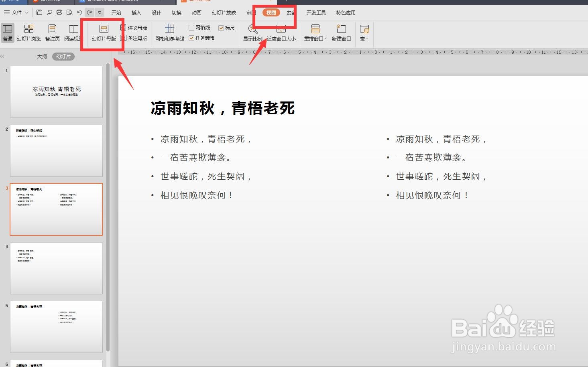This screenshot has width=588, height=367.
Task: Open the Transitions (切换) ribbon tab
Action: coord(177,12)
